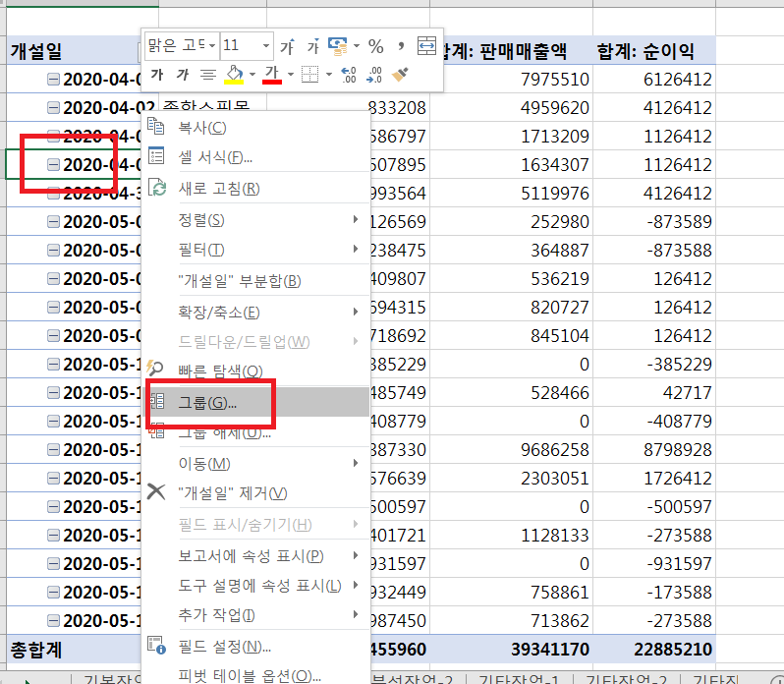This screenshot has height=684, width=784.
Task: Decrease decimal places in mini toolbar
Action: point(373,74)
